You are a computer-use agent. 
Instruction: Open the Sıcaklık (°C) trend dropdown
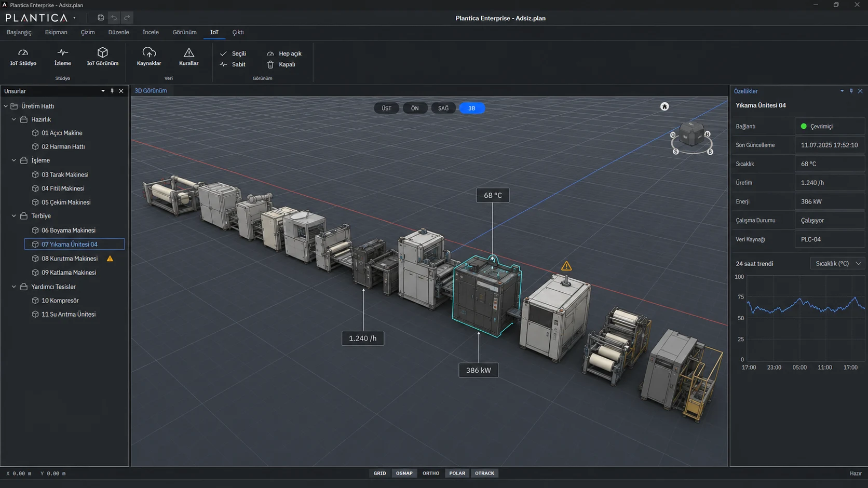point(837,264)
